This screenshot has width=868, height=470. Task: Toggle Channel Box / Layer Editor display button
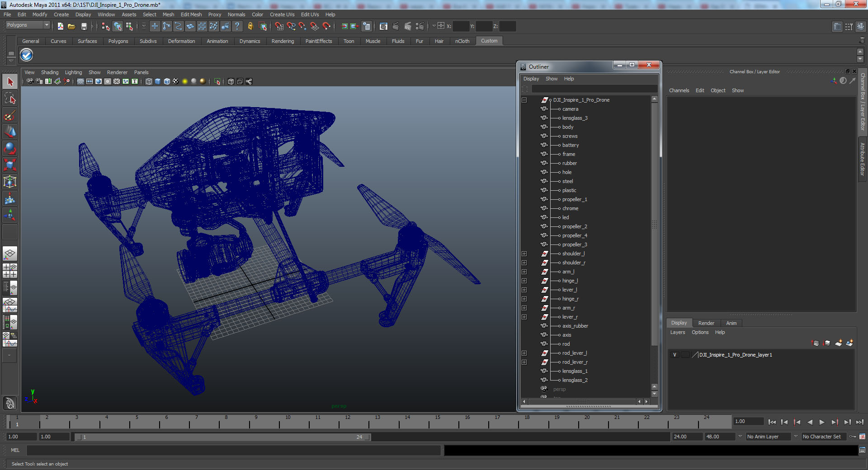click(x=860, y=26)
